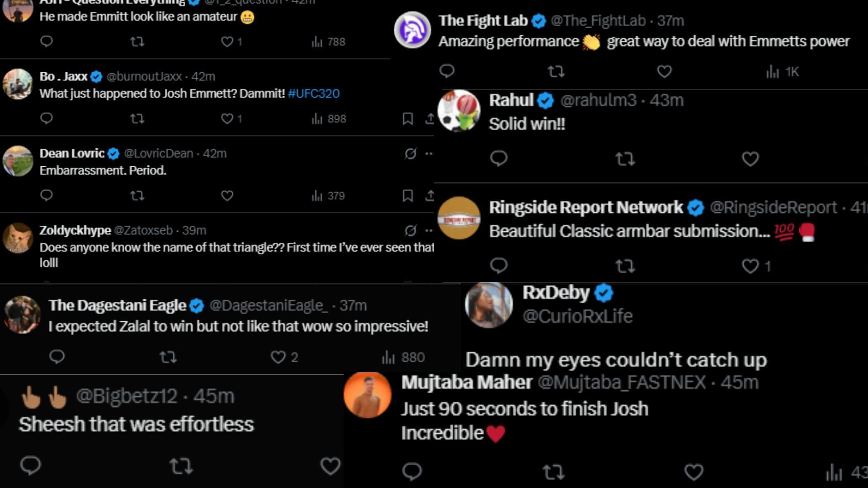
Task: Open The Fight Lab profile avatar
Action: 412,30
